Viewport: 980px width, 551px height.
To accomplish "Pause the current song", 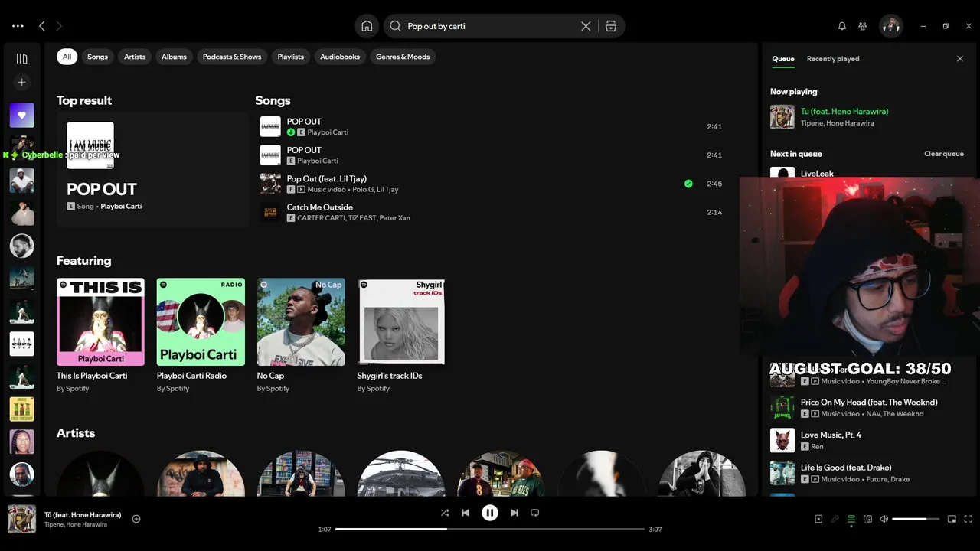I will pyautogui.click(x=490, y=513).
